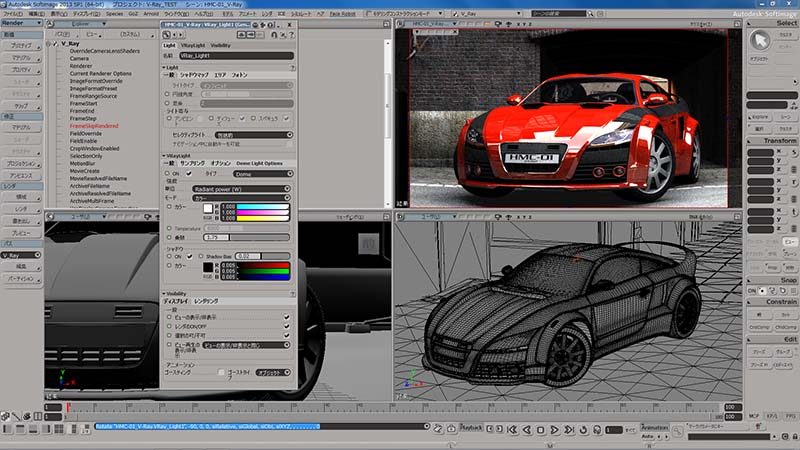Viewport: 800px width, 450px height.
Task: Play the animation forward
Action: (x=555, y=430)
